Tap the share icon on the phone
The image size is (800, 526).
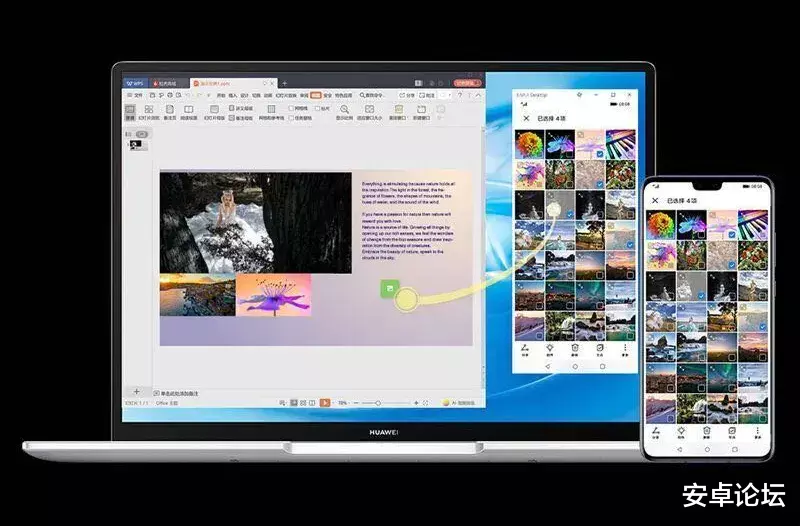coord(656,433)
